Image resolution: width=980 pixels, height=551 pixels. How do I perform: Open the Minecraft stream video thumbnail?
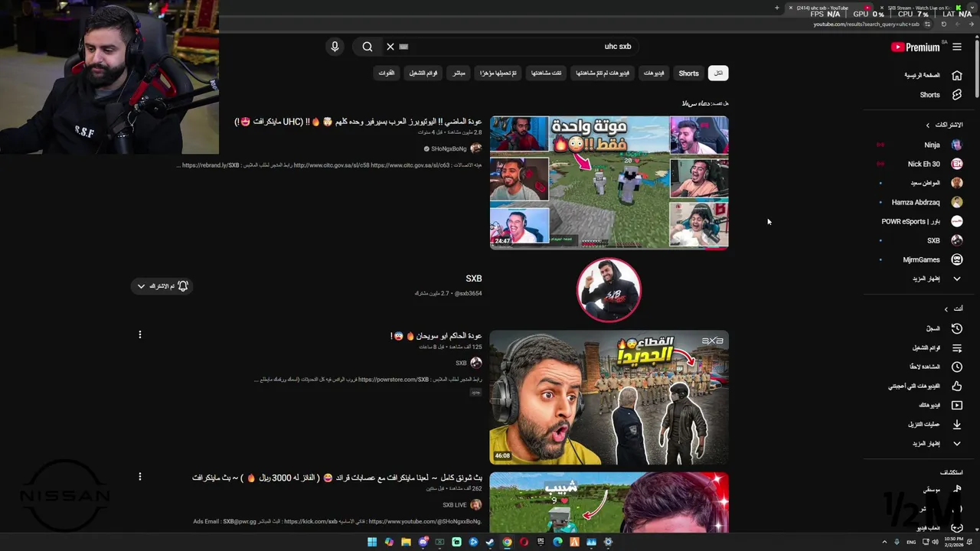click(x=609, y=503)
